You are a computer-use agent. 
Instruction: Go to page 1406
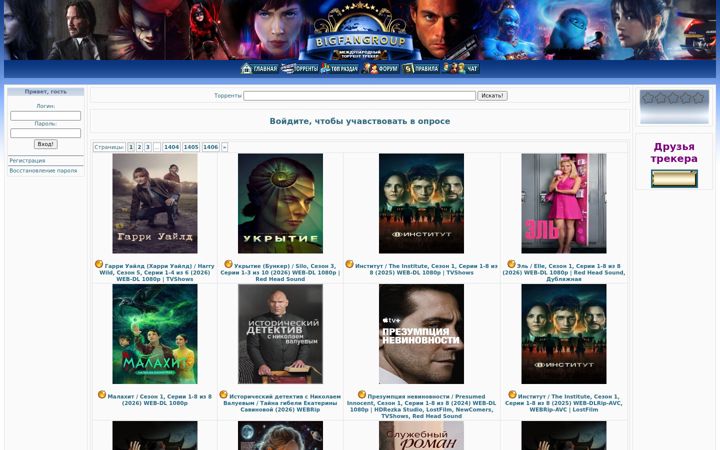point(210,147)
